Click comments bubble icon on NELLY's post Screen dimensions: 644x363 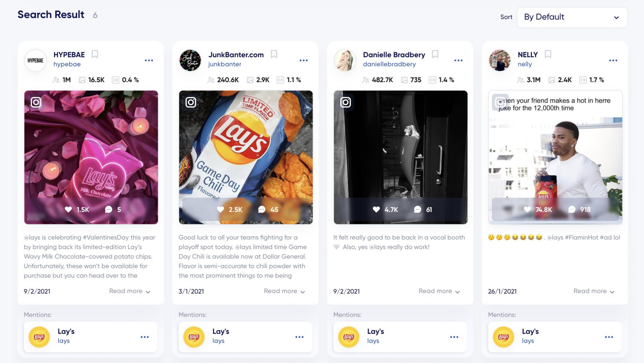click(572, 209)
